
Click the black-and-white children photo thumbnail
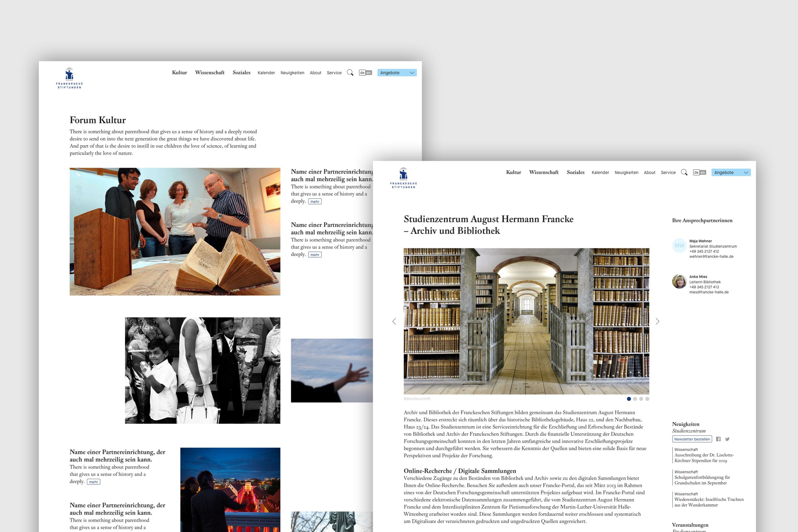[x=203, y=370]
